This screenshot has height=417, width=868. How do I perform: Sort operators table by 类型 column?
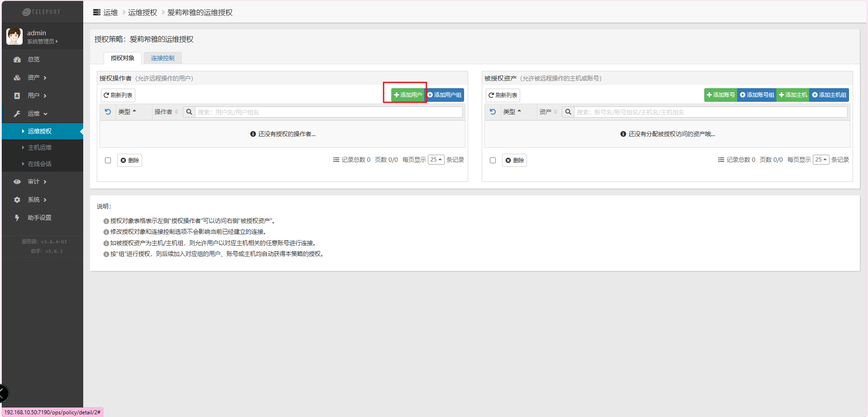pyautogui.click(x=127, y=112)
